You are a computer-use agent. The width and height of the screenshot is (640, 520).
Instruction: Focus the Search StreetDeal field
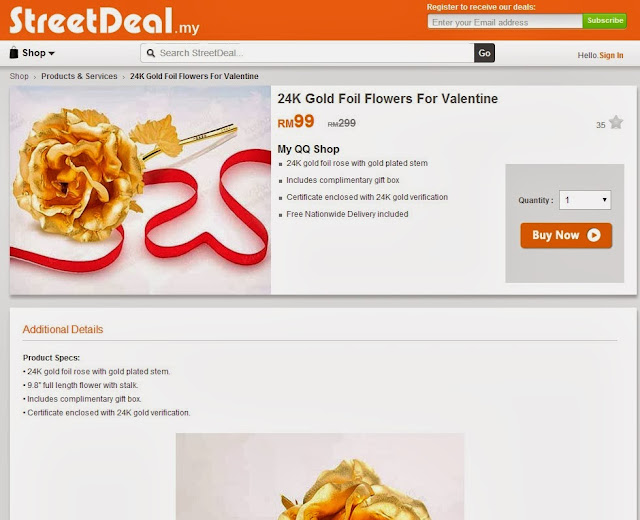307,53
